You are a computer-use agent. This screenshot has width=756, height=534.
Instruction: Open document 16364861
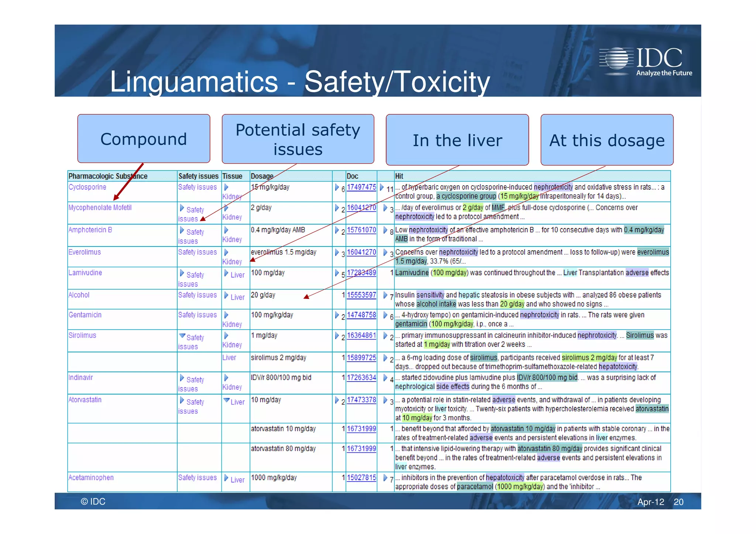[361, 335]
